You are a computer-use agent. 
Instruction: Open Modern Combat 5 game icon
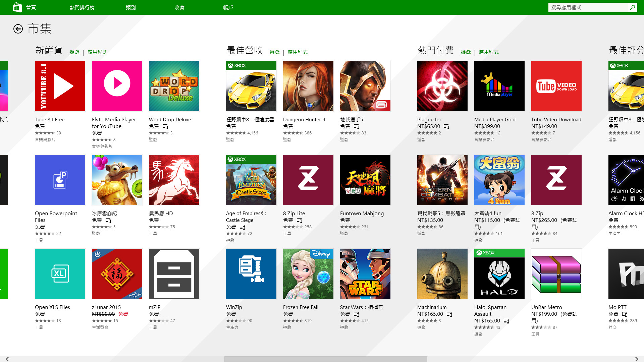coord(442,180)
